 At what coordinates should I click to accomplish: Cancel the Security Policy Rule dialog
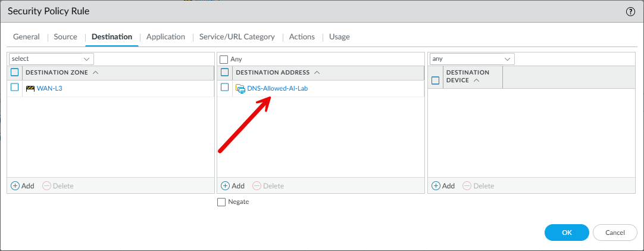coord(615,233)
